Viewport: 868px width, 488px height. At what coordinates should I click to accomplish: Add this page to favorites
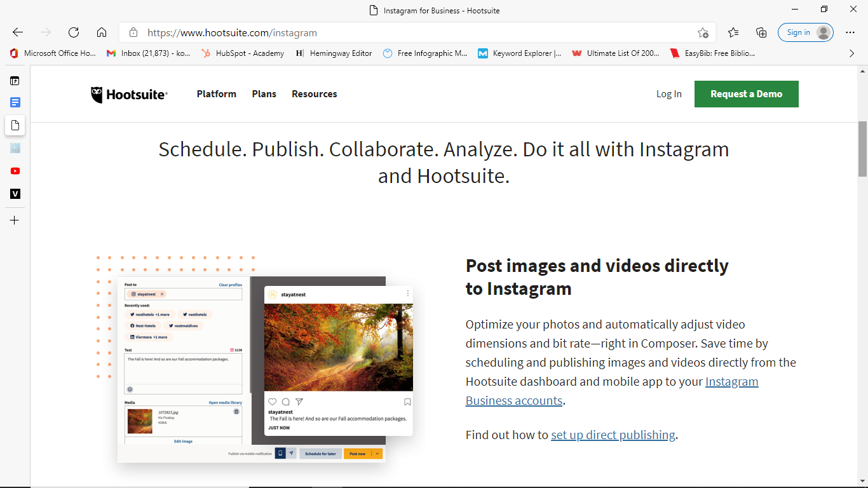(703, 32)
